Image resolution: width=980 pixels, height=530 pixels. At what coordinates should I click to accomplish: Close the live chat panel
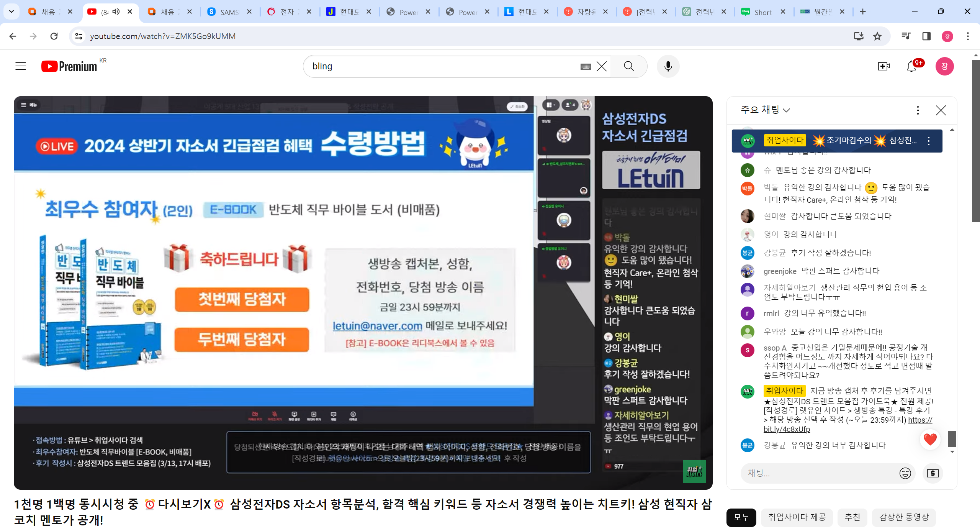tap(941, 110)
